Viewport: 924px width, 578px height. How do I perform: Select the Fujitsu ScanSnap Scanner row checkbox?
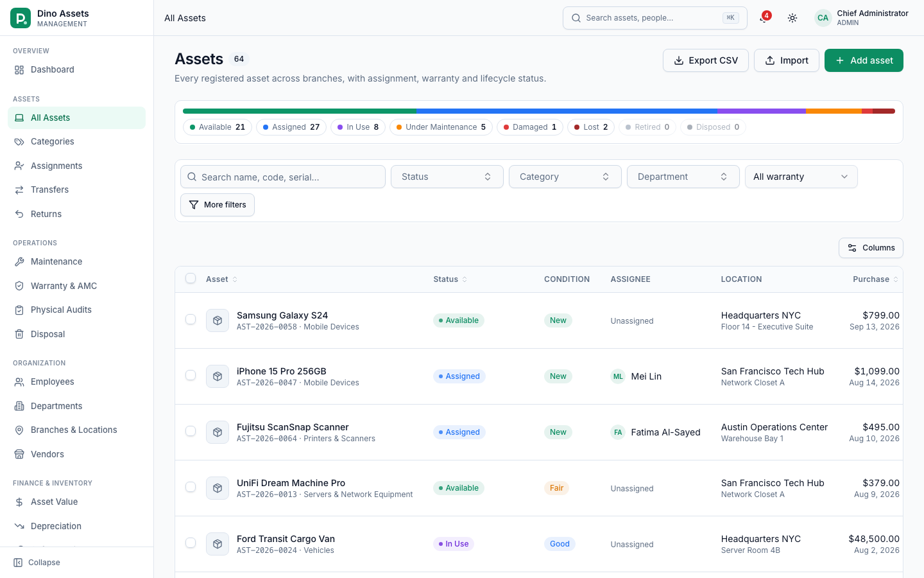coord(191,431)
